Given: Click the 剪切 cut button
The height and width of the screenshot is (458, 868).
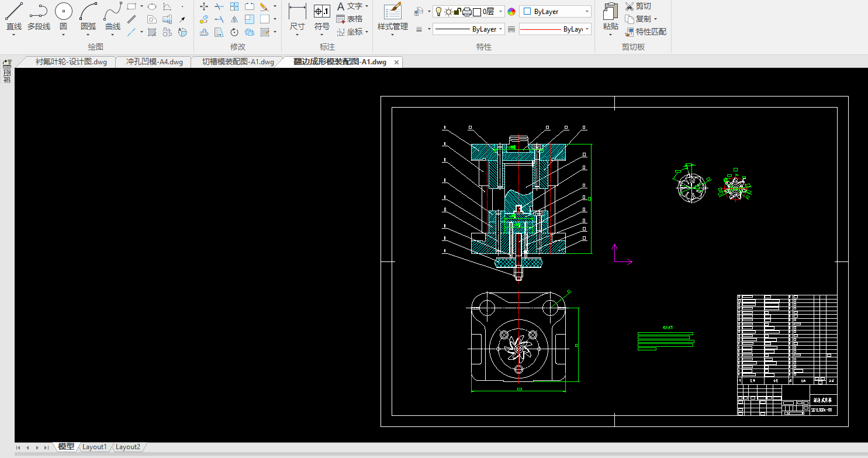Looking at the screenshot, I should 638,6.
